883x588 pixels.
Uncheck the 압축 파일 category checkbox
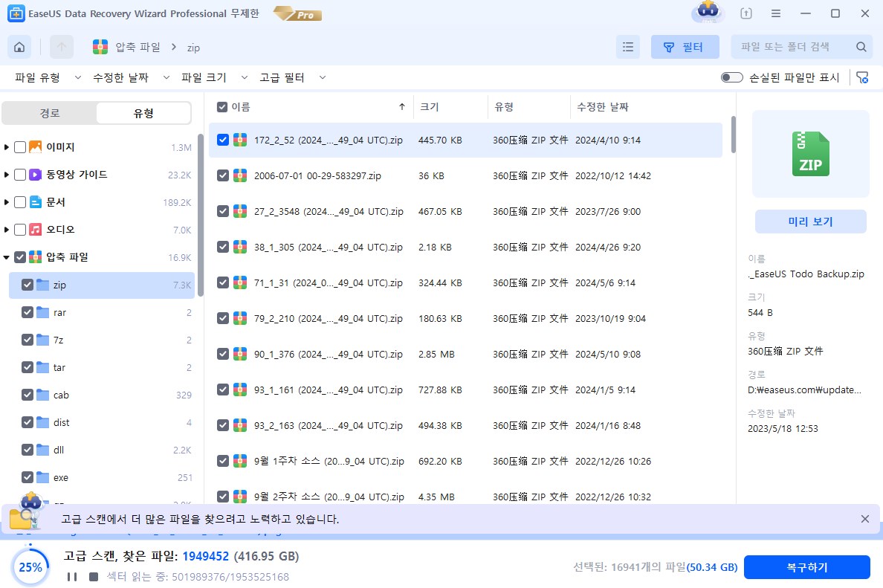coord(20,257)
